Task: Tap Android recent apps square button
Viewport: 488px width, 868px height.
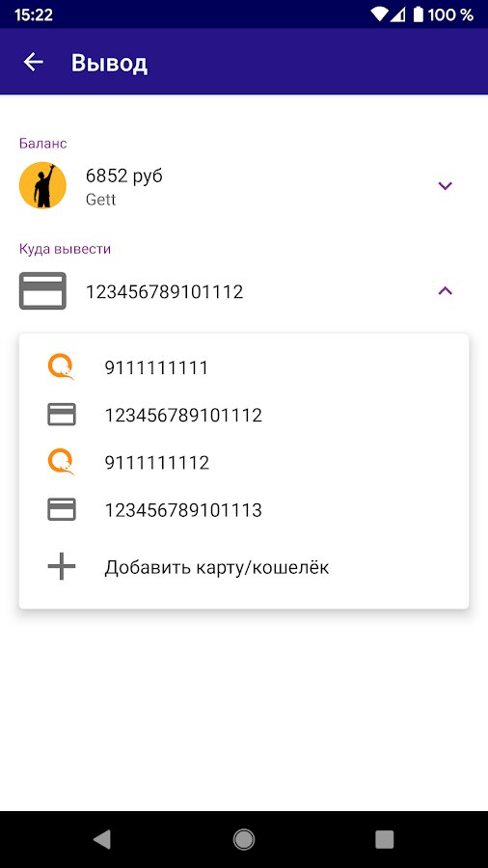Action: click(x=385, y=839)
